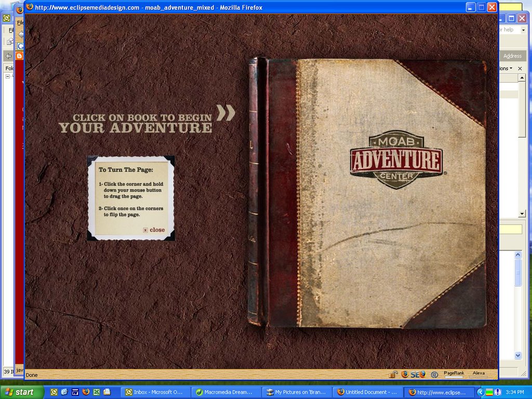
Task: Click Firefox icon in front window title bar
Action: click(30, 7)
